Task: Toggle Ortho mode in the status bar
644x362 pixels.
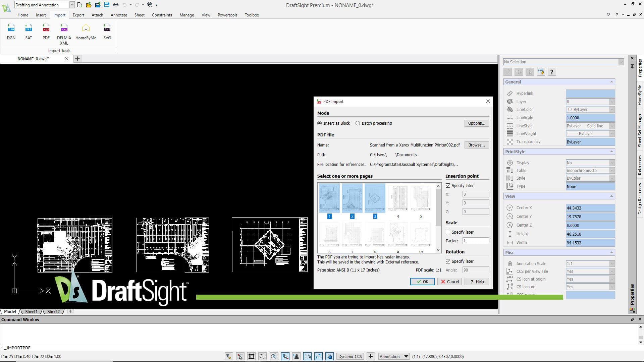Action: (x=263, y=356)
